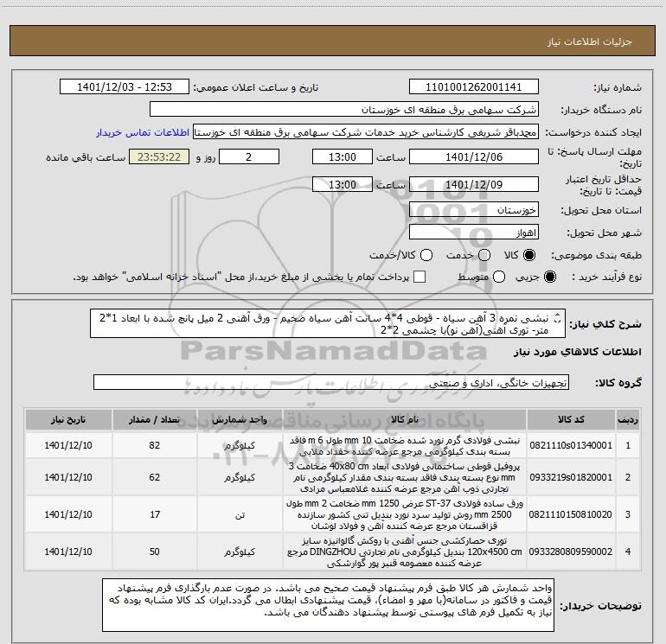Select the کالا/خدمت radio button

[x=426, y=255]
